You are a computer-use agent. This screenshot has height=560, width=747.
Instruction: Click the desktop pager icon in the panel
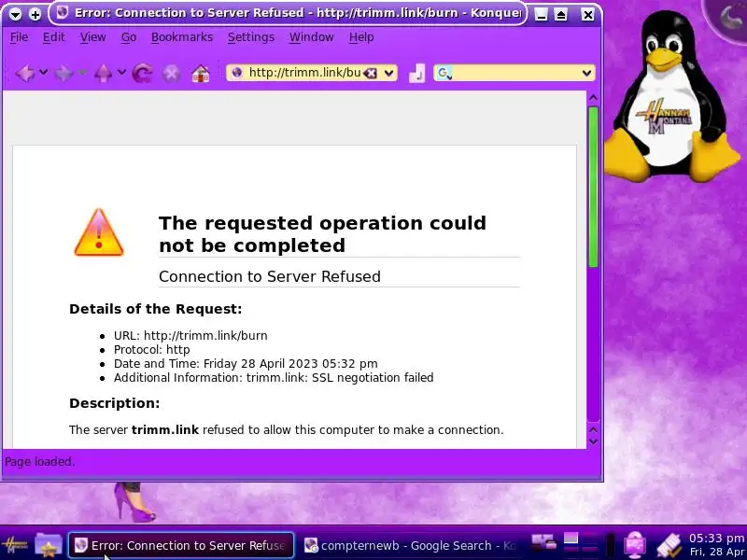(x=581, y=544)
